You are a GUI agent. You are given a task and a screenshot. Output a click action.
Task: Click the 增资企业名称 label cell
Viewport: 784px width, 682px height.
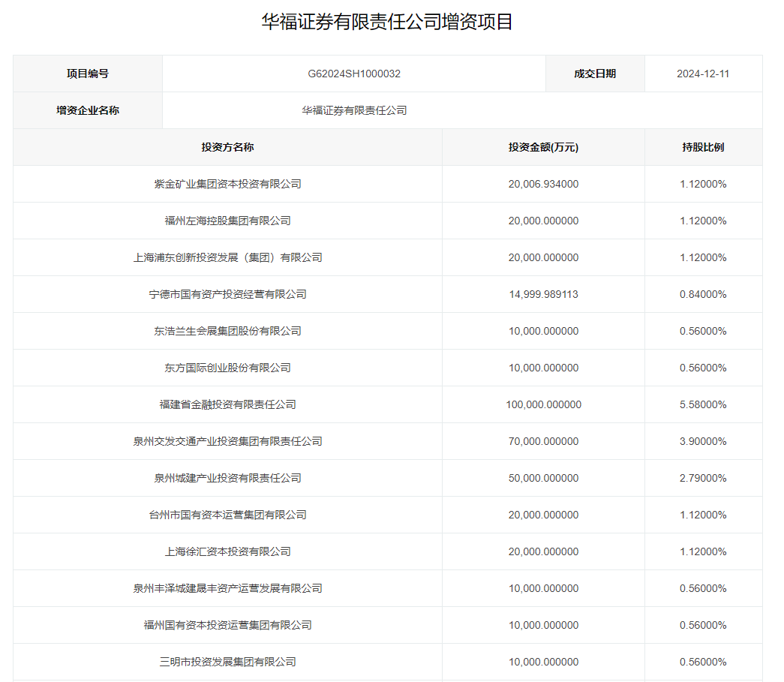[88, 110]
